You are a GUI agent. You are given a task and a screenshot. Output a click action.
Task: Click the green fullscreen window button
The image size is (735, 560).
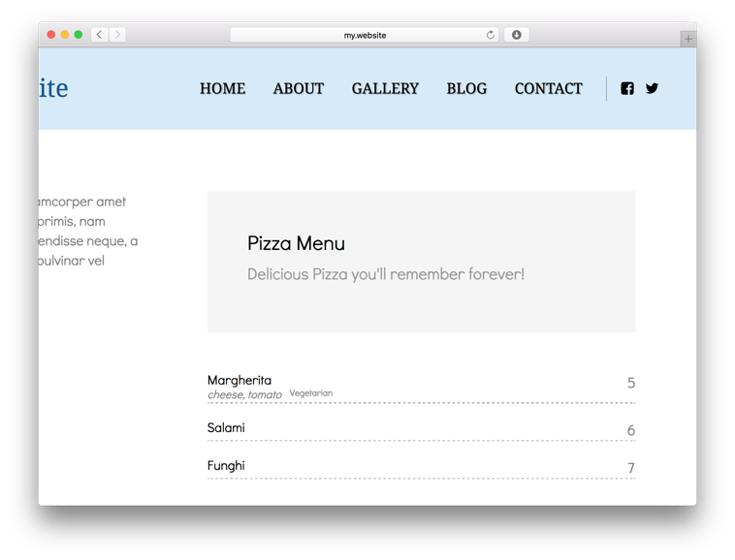point(79,35)
